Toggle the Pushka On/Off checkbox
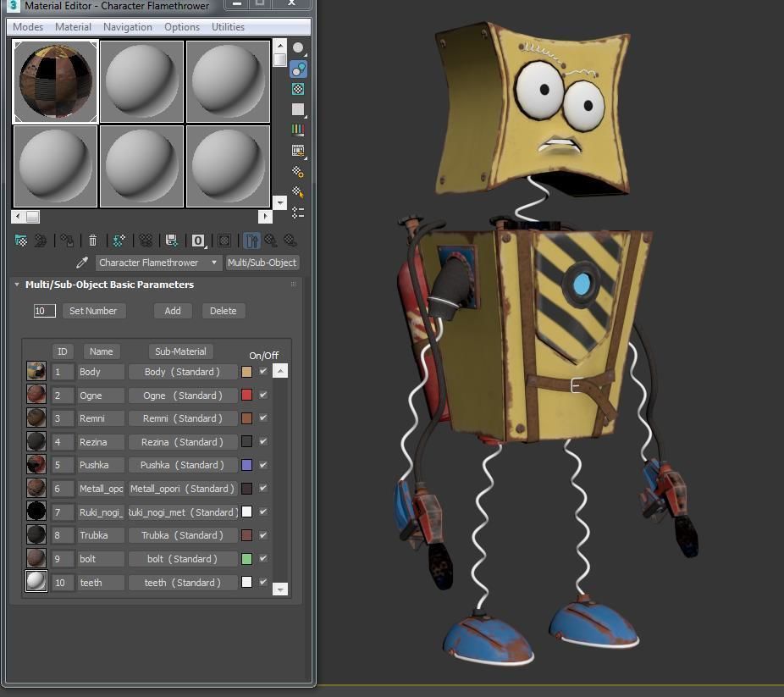The height and width of the screenshot is (697, 784). click(x=263, y=464)
